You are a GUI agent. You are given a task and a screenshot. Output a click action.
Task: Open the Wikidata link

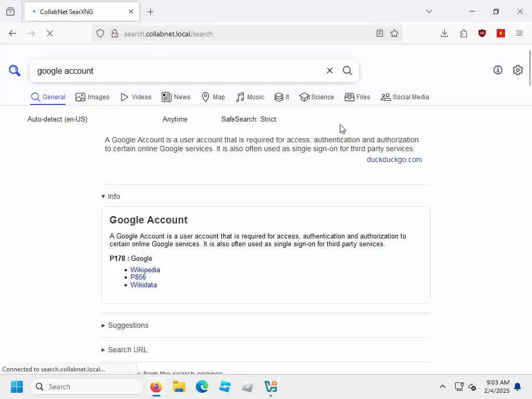tap(143, 285)
